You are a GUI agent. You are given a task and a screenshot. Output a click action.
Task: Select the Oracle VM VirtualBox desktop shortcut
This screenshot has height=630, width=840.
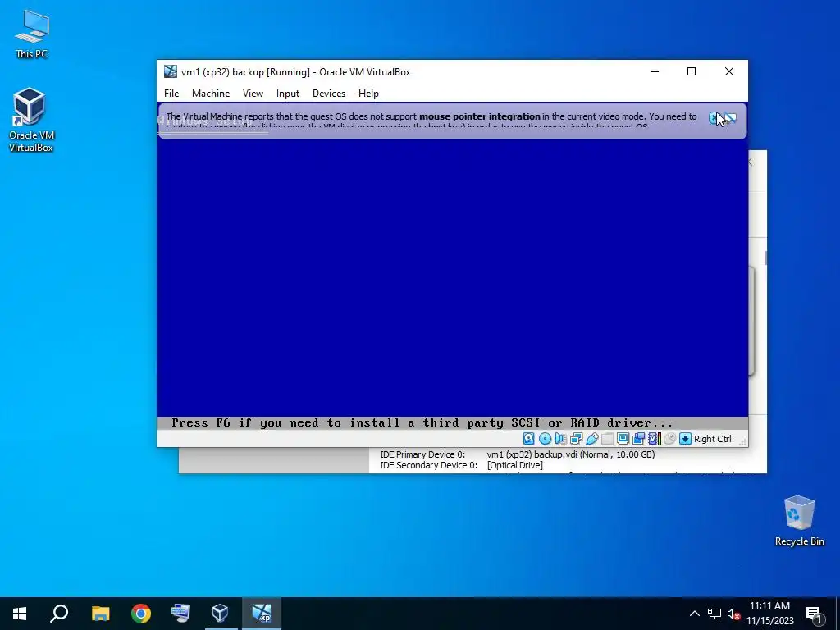pyautogui.click(x=31, y=121)
